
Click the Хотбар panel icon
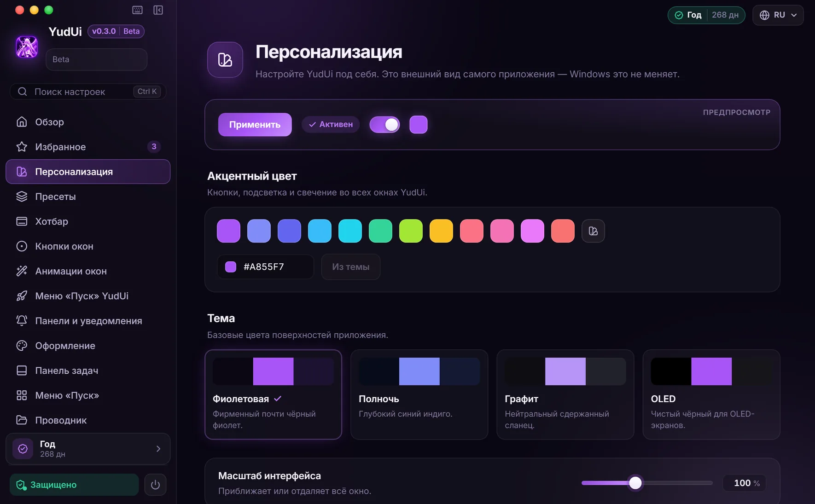pos(22,221)
